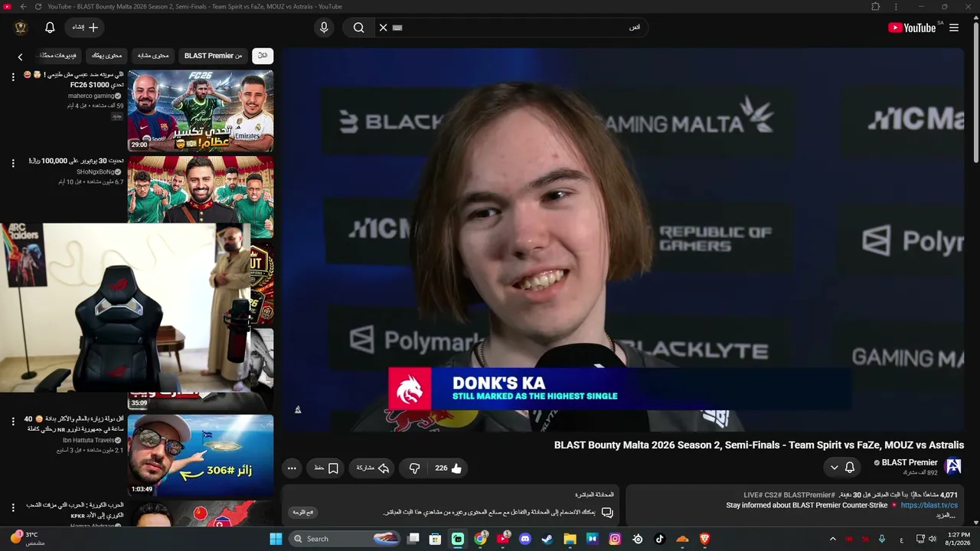The height and width of the screenshot is (551, 980).
Task: Open YouTube notifications bell in header
Action: 50,28
